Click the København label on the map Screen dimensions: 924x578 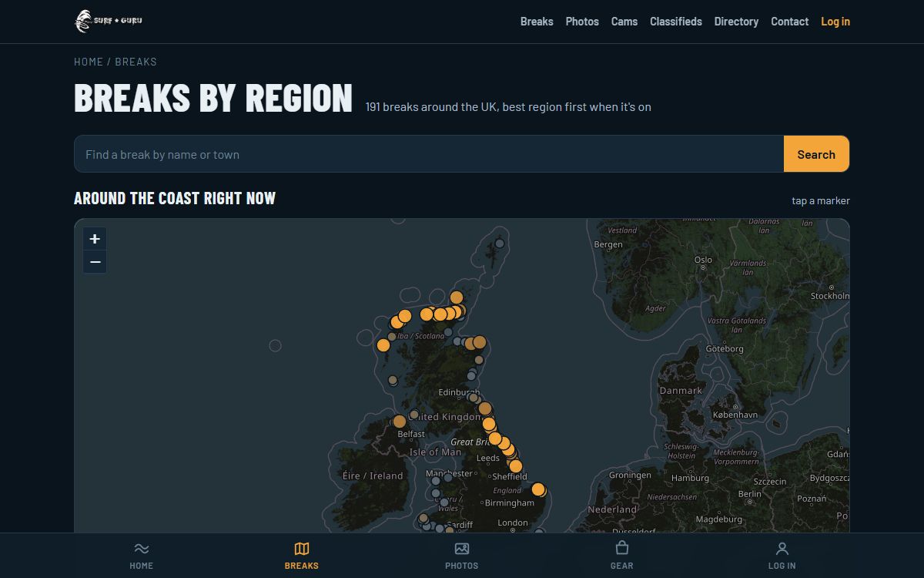coord(735,415)
